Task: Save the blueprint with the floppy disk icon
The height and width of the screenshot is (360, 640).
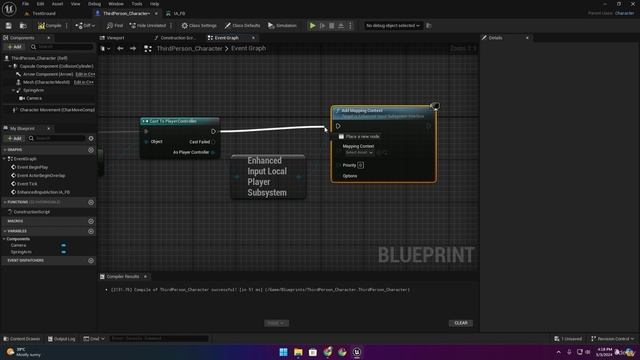Action: (9, 26)
